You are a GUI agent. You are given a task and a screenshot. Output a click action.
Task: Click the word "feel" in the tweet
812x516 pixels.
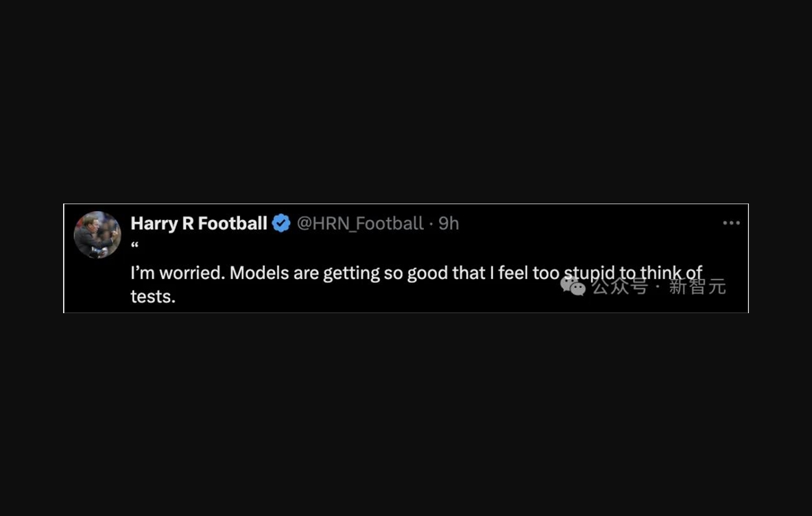pyautogui.click(x=513, y=273)
